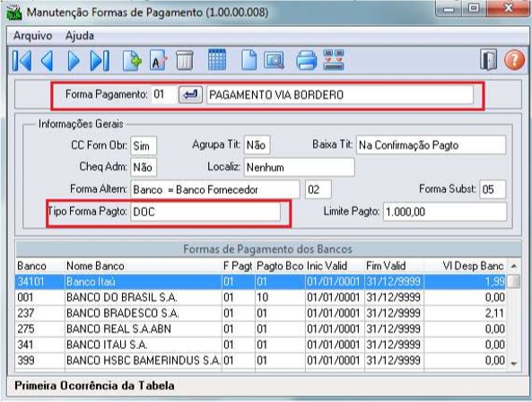Image resolution: width=532 pixels, height=402 pixels.
Task: Click the Cheq Adm field
Action: 144,167
